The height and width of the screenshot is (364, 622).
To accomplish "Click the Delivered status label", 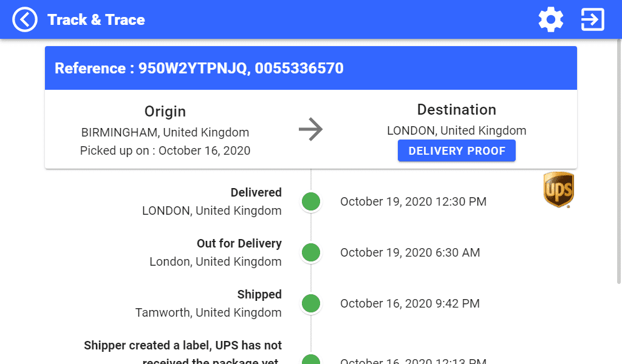I will click(x=256, y=192).
